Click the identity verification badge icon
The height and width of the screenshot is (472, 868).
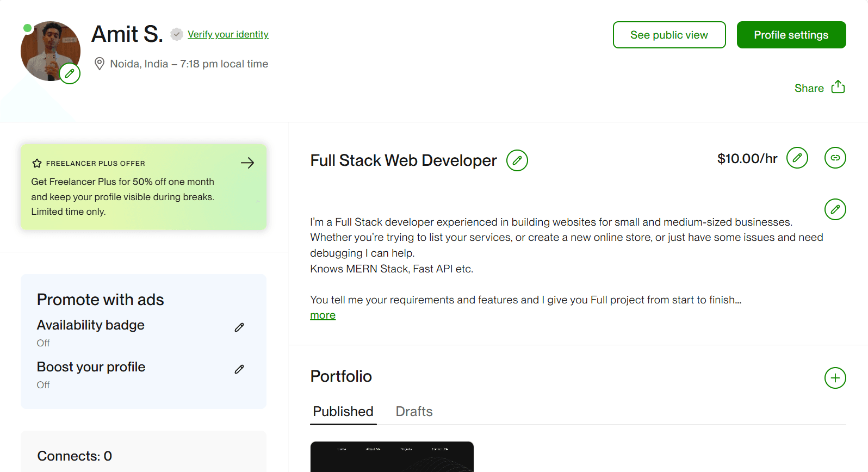pos(176,34)
